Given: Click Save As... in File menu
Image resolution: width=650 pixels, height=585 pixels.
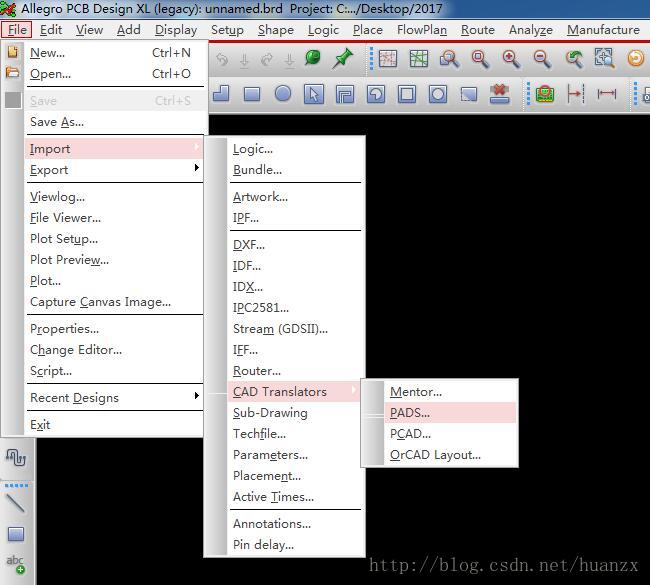Looking at the screenshot, I should pos(57,122).
